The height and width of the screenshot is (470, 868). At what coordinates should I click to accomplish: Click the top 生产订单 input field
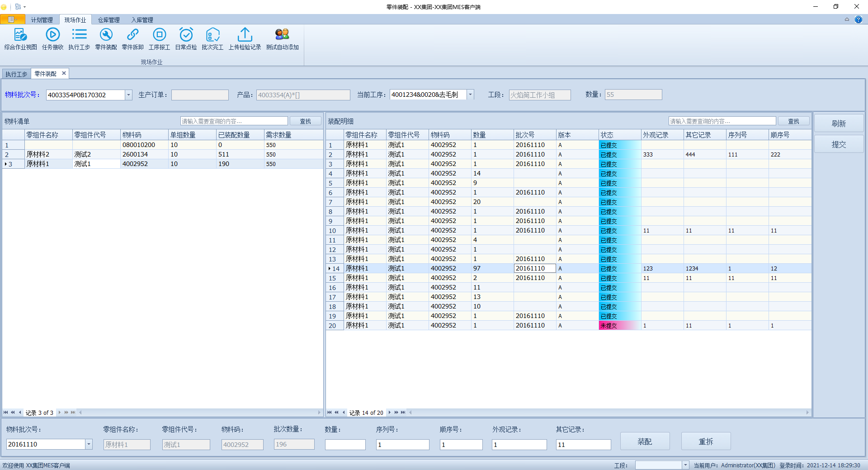tap(200, 95)
